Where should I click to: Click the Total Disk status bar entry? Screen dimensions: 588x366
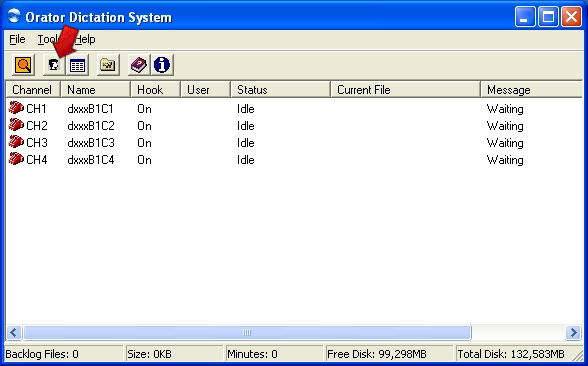(x=518, y=354)
